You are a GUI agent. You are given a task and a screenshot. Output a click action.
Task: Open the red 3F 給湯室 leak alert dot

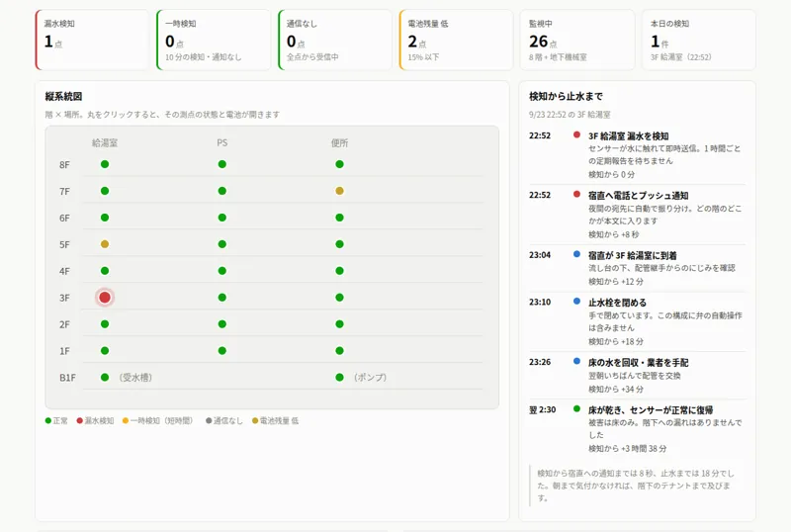pyautogui.click(x=105, y=298)
